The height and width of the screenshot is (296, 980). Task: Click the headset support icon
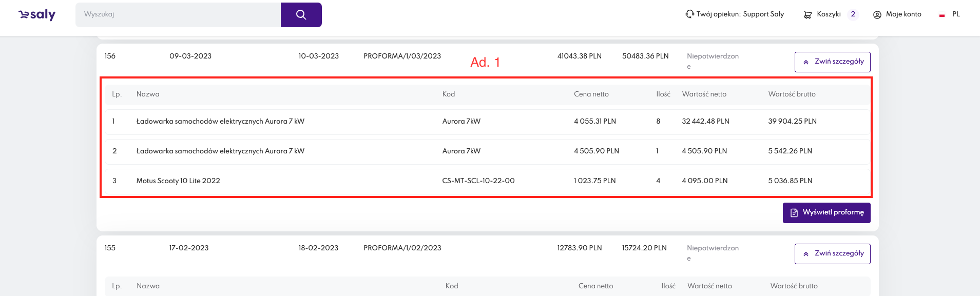pyautogui.click(x=689, y=14)
